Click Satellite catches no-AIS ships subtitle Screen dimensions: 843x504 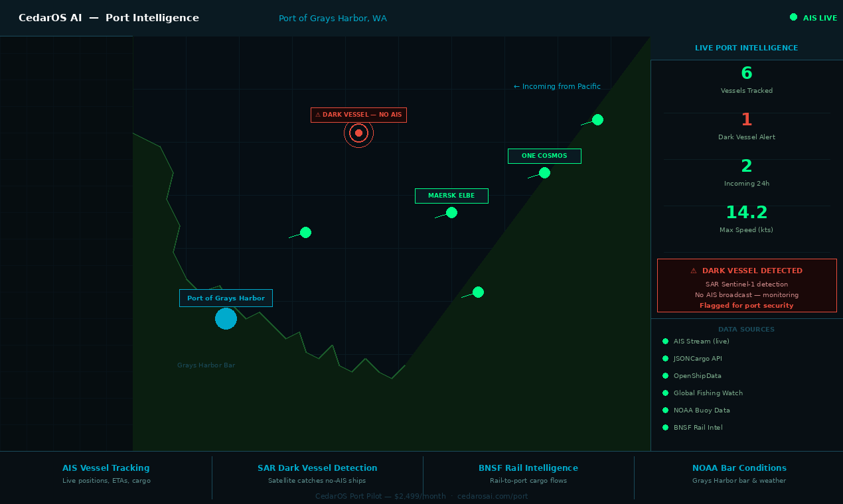[317, 481]
